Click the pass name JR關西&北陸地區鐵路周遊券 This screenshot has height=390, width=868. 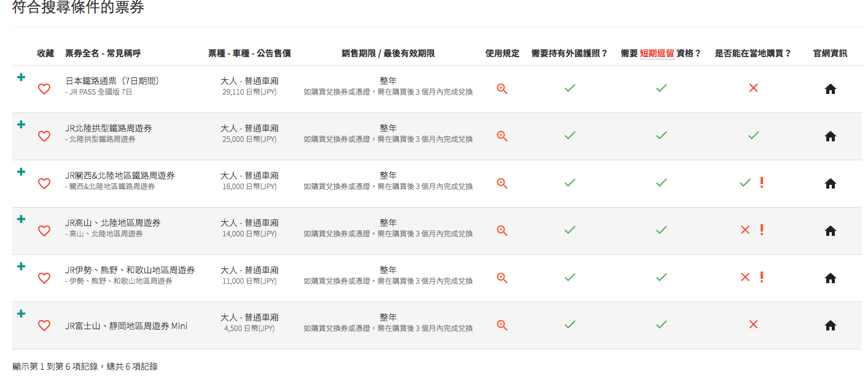coord(120,176)
